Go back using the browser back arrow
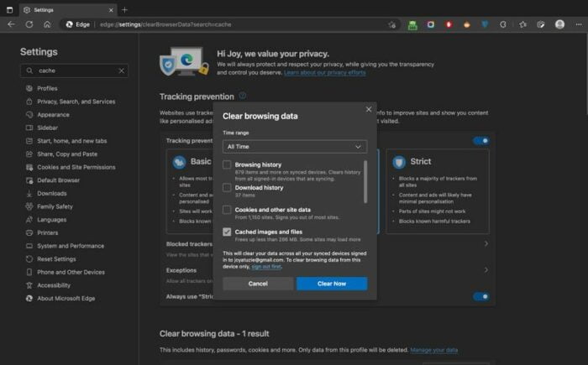Image resolution: width=588 pixels, height=365 pixels. coord(11,24)
